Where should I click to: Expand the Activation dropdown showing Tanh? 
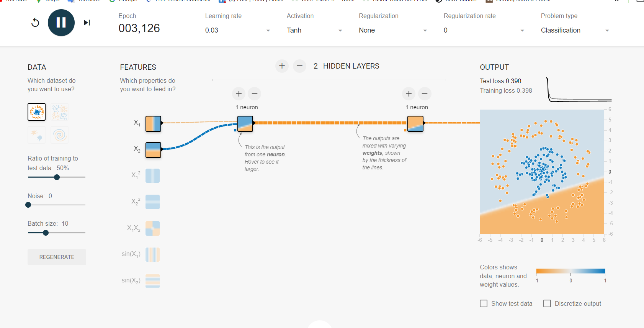[x=315, y=30]
